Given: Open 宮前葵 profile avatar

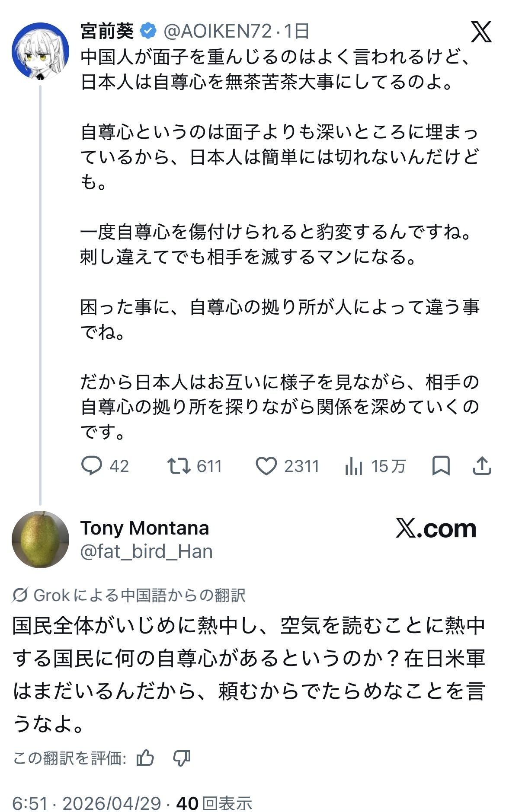Looking at the screenshot, I should coord(40,51).
